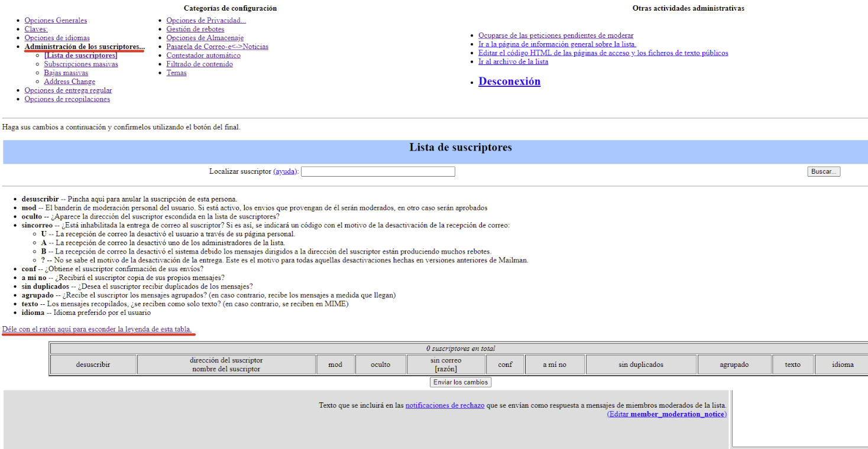
Task: Edit member_moderation_notice link
Action: tap(667, 414)
